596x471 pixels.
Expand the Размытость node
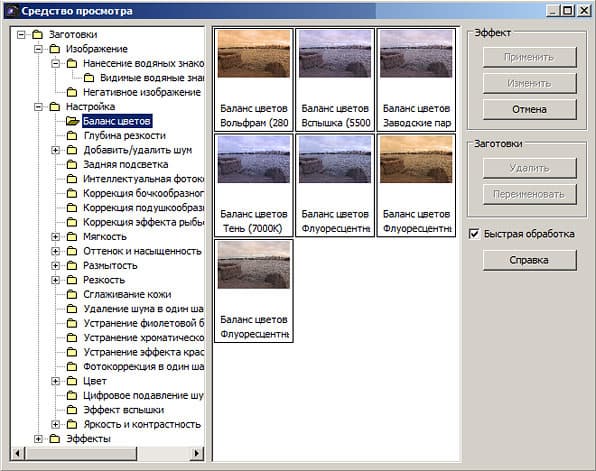click(55, 266)
